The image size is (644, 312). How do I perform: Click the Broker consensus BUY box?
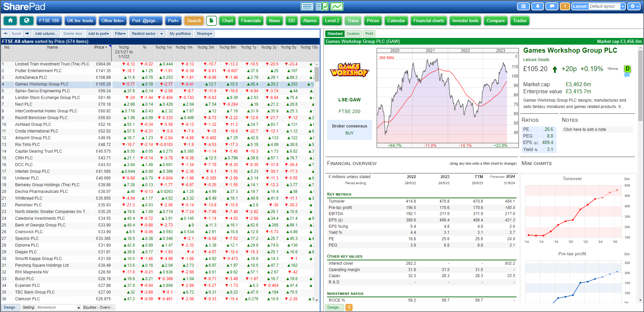(350, 129)
